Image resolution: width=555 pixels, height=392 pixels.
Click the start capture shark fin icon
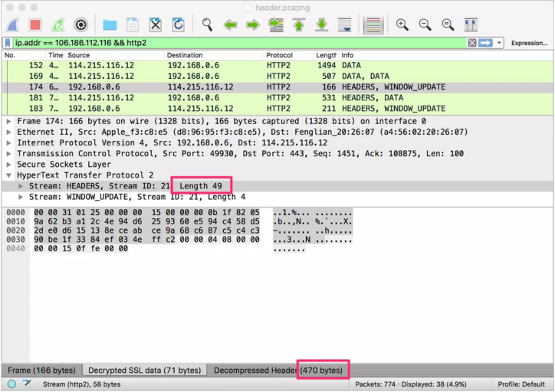point(14,25)
